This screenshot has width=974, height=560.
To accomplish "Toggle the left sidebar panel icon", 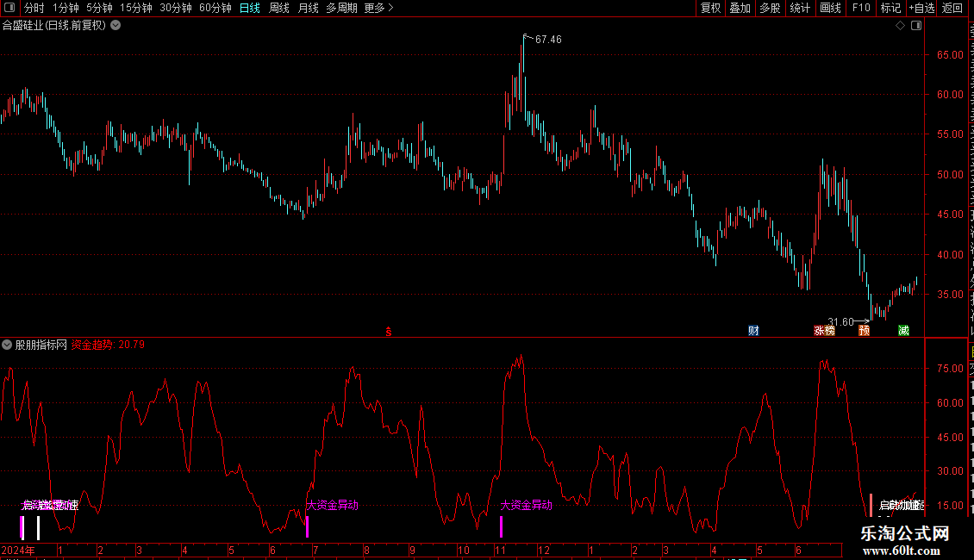I will 9,8.
